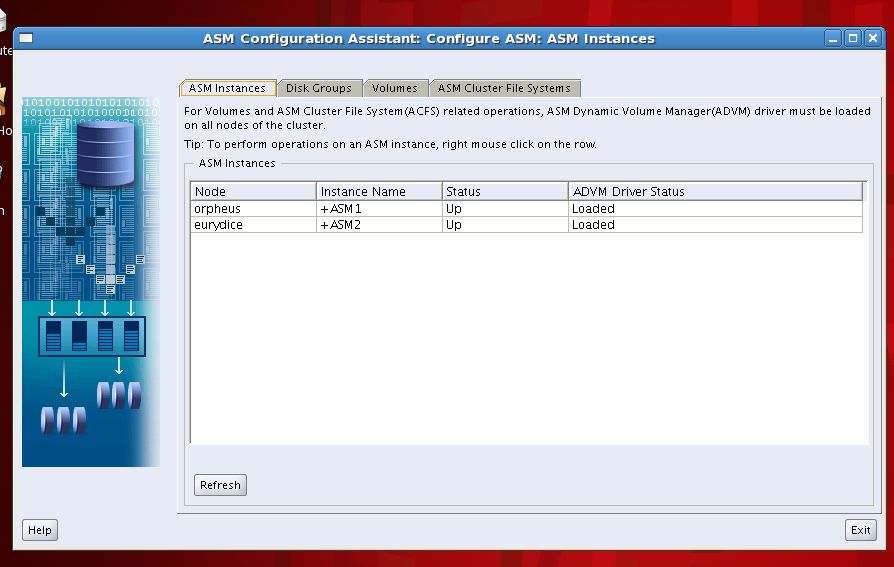Viewport: 894px width, 567px height.
Task: Go to the Volumes tab
Action: click(395, 88)
